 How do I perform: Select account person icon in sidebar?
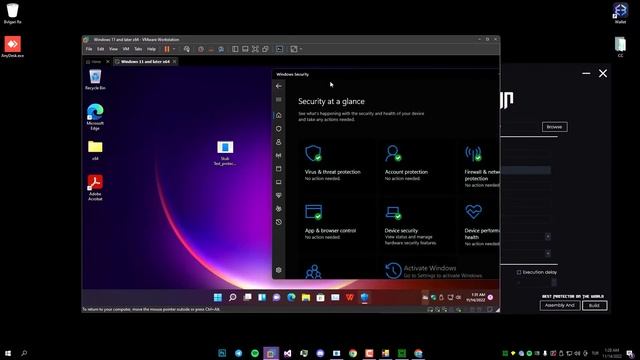point(279,142)
